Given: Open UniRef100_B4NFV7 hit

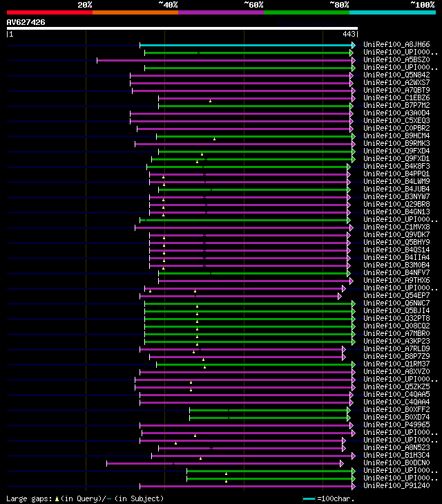Looking at the screenshot, I should click(396, 273).
